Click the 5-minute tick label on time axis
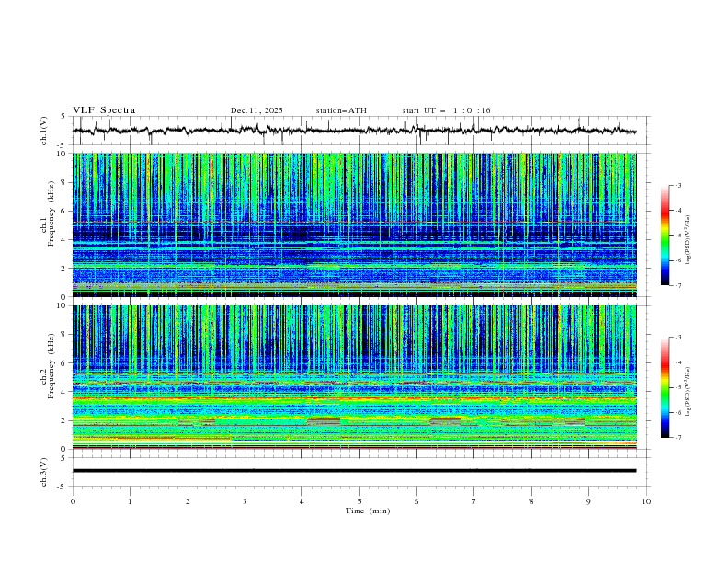Image resolution: width=728 pixels, height=563 pixels. click(x=359, y=500)
